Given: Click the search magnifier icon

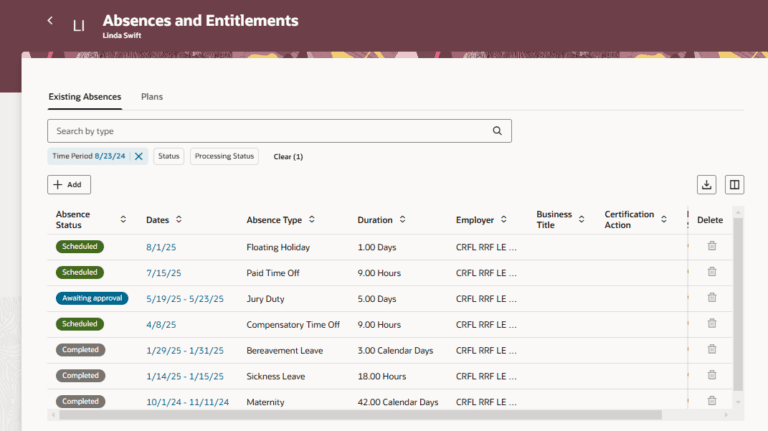Looking at the screenshot, I should [x=497, y=131].
